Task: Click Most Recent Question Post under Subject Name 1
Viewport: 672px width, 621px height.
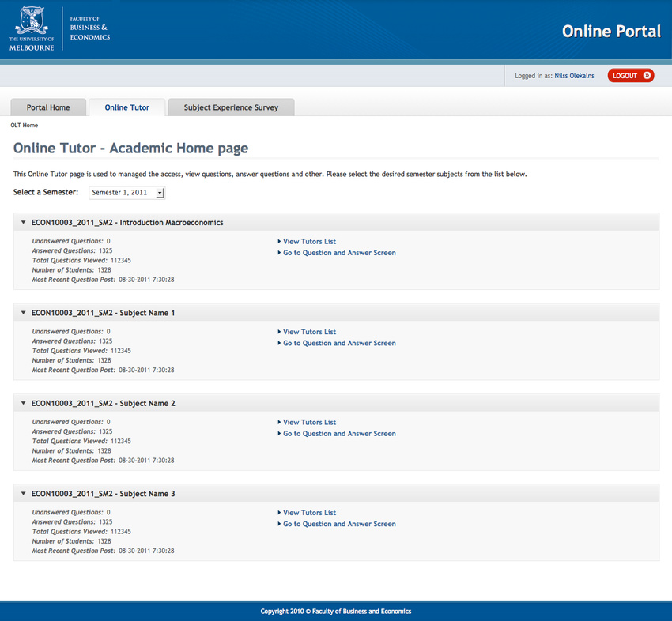Action: pyautogui.click(x=103, y=370)
